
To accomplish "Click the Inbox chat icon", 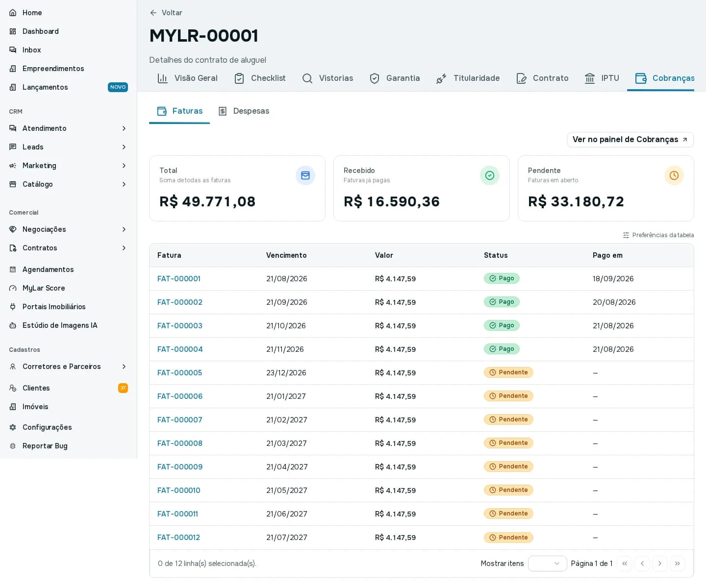I will pyautogui.click(x=13, y=50).
